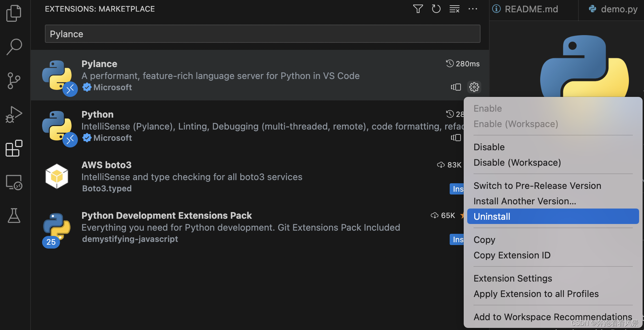Open Views and More Actions ellipsis

pos(472,9)
